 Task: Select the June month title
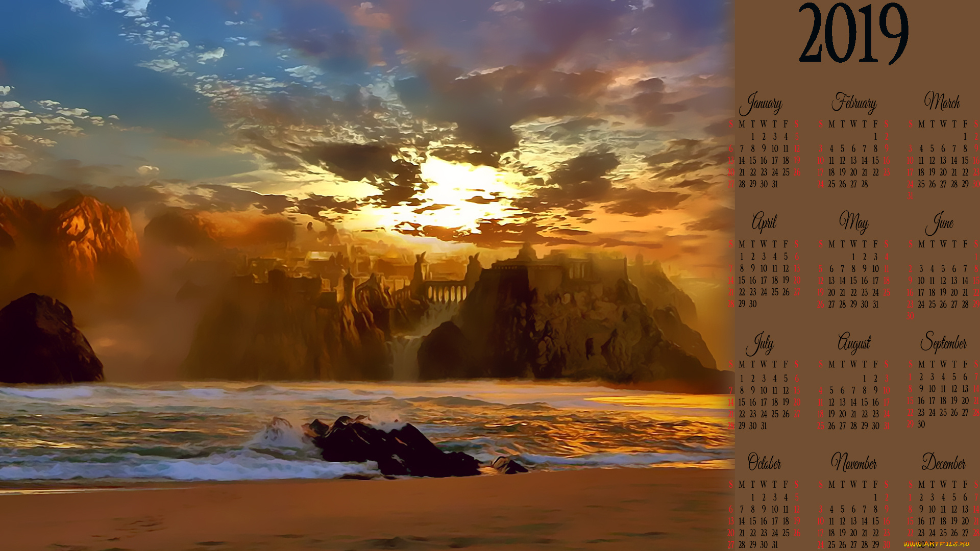[940, 223]
